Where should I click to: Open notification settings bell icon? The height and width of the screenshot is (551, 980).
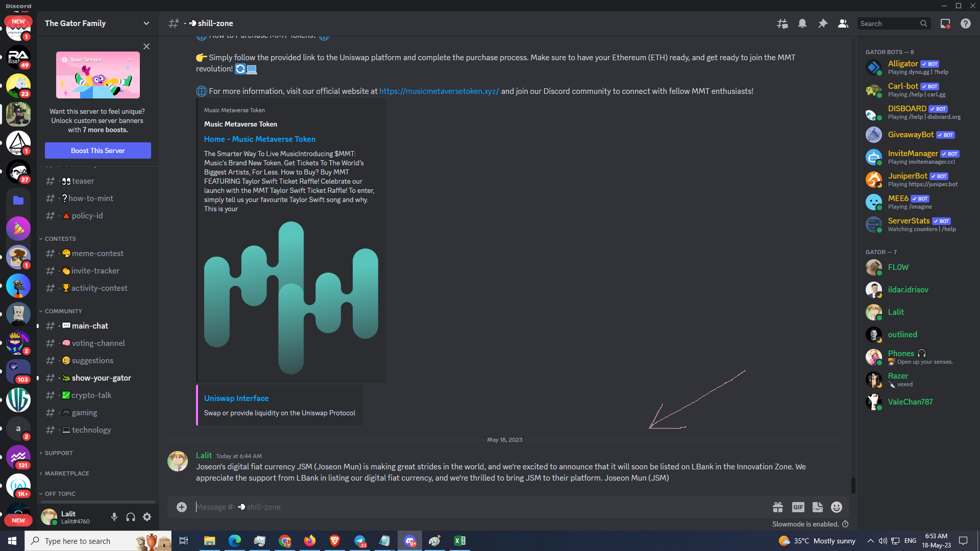click(802, 23)
